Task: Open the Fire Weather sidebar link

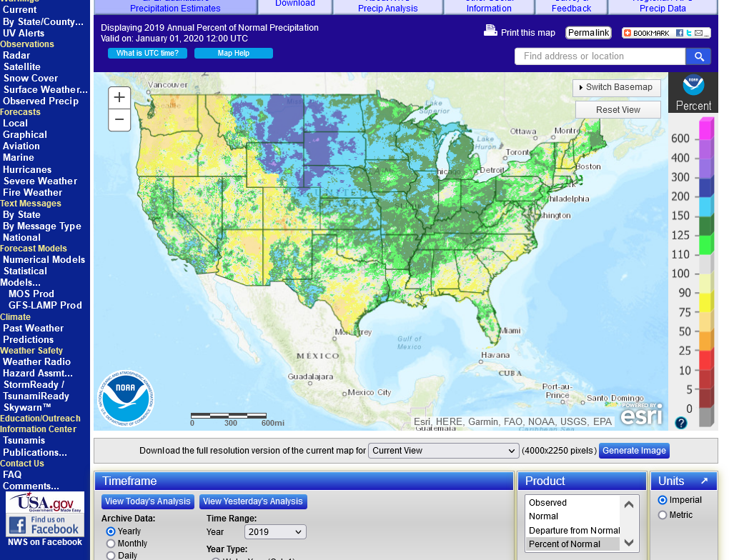Action: (x=33, y=192)
